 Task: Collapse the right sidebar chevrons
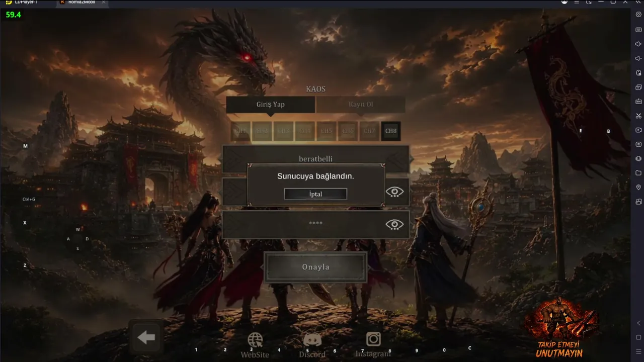point(638,3)
